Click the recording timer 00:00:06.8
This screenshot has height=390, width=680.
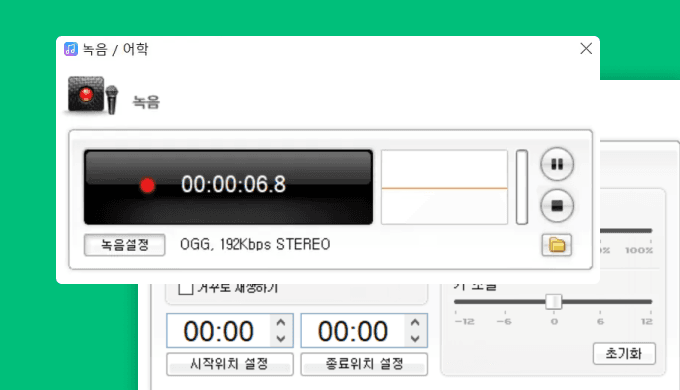233,184
